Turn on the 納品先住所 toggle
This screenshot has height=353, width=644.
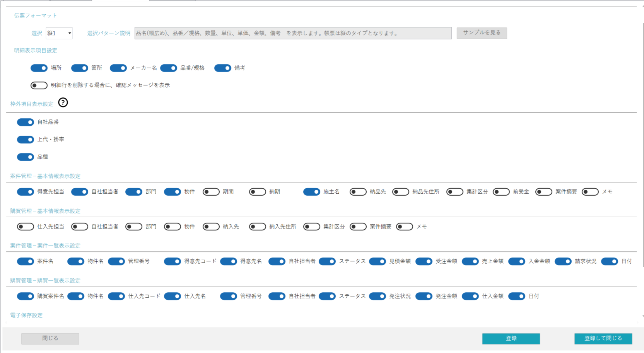coord(401,192)
